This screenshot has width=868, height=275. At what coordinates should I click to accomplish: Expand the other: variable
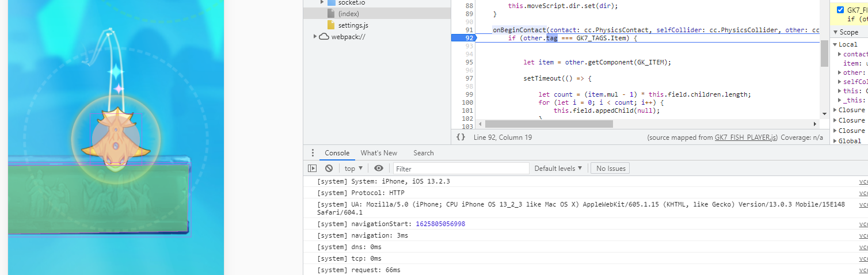[840, 72]
